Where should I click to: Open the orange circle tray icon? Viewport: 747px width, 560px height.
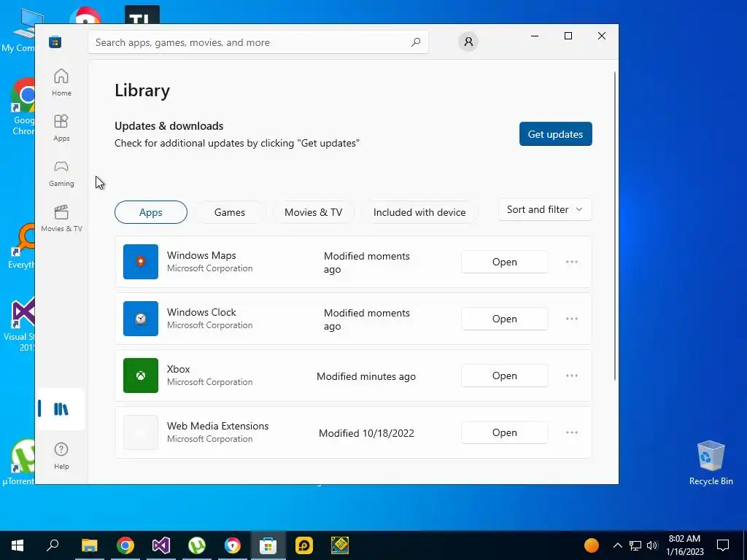591,545
